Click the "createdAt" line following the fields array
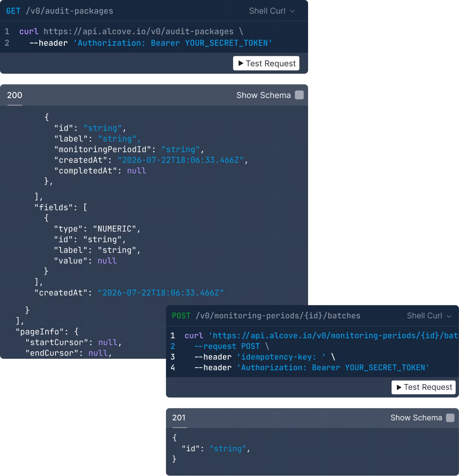This screenshot has height=476, width=459. coord(129,293)
